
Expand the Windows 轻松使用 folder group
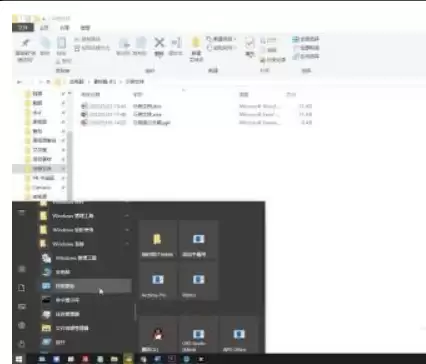click(85, 230)
